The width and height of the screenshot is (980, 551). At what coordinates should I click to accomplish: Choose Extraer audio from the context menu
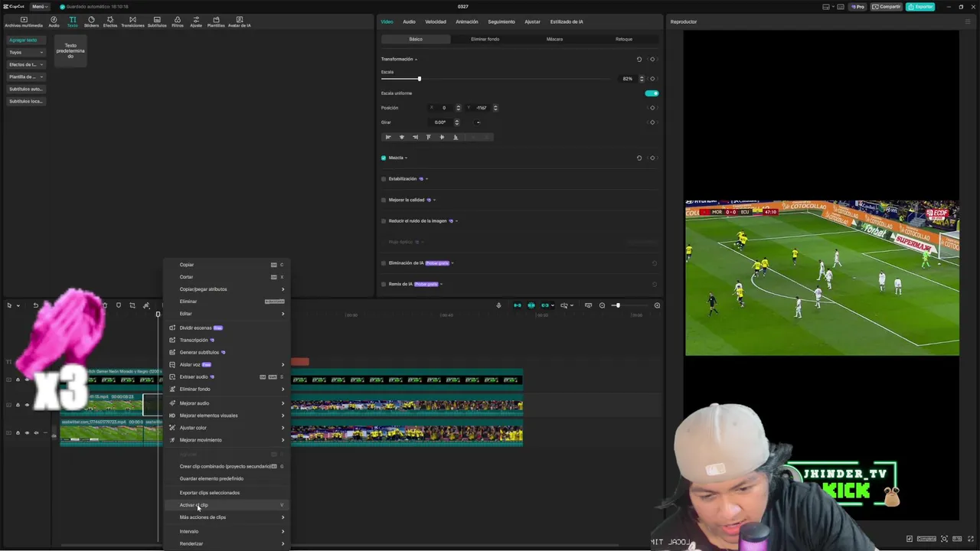[x=227, y=377]
